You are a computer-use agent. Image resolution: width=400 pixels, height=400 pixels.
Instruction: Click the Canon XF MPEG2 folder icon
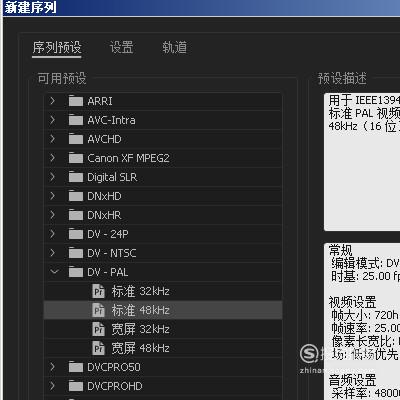[76, 158]
